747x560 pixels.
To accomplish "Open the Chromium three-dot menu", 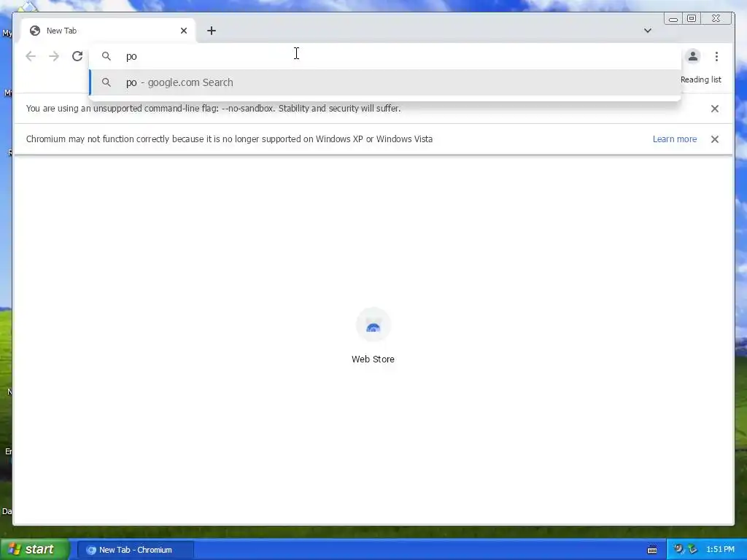I will tap(716, 56).
